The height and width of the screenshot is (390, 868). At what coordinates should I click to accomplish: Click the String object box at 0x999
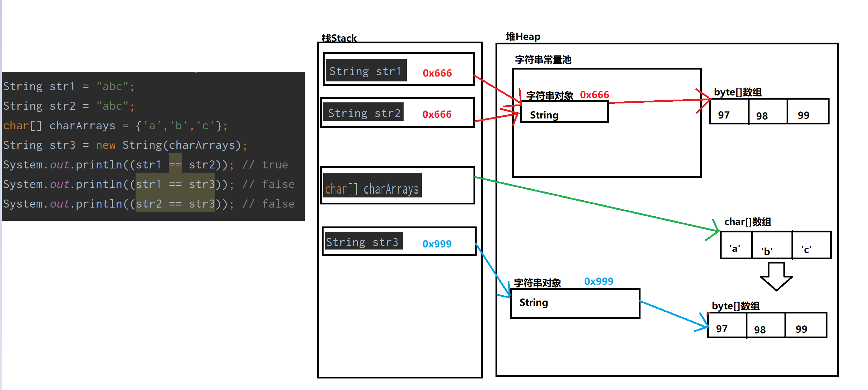575,303
